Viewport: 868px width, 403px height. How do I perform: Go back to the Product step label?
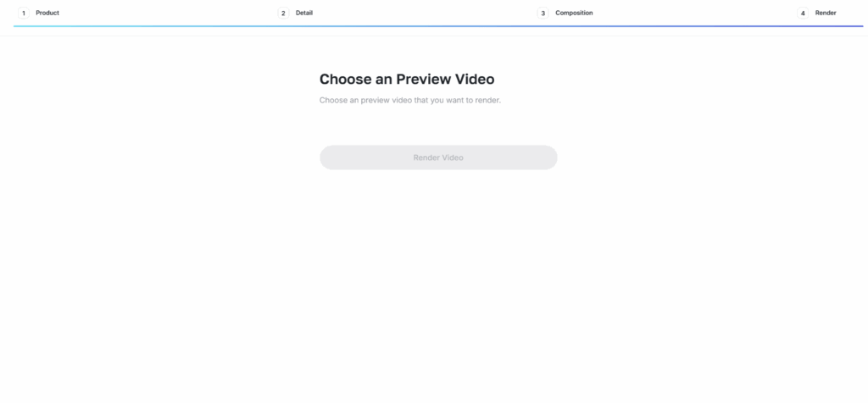[x=47, y=13]
